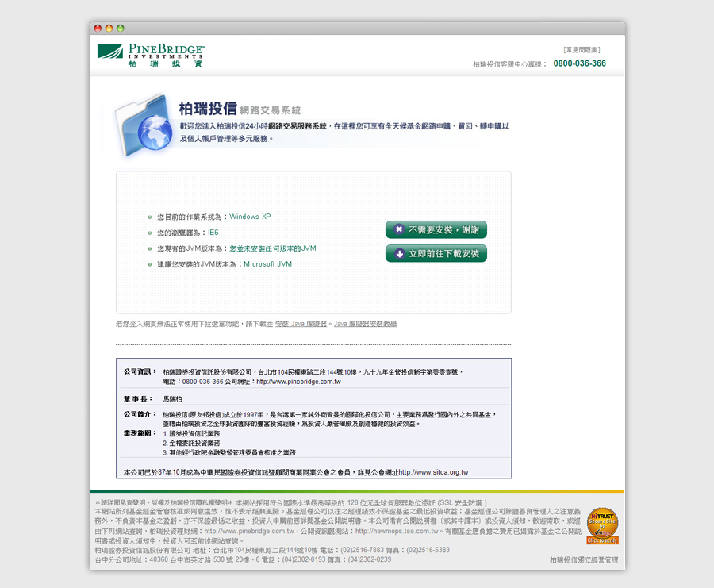
Task: Click the 不需要安裝，謝謝 button
Action: (x=436, y=229)
